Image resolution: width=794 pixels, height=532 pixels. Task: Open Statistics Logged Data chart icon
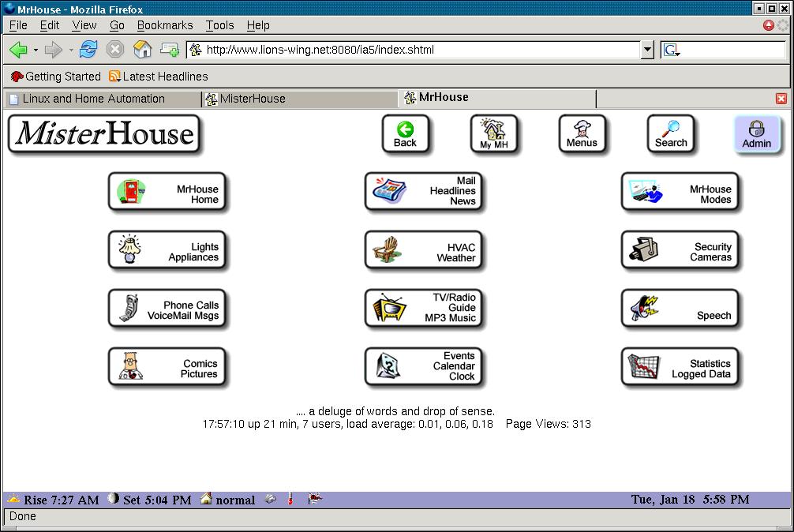coord(644,367)
